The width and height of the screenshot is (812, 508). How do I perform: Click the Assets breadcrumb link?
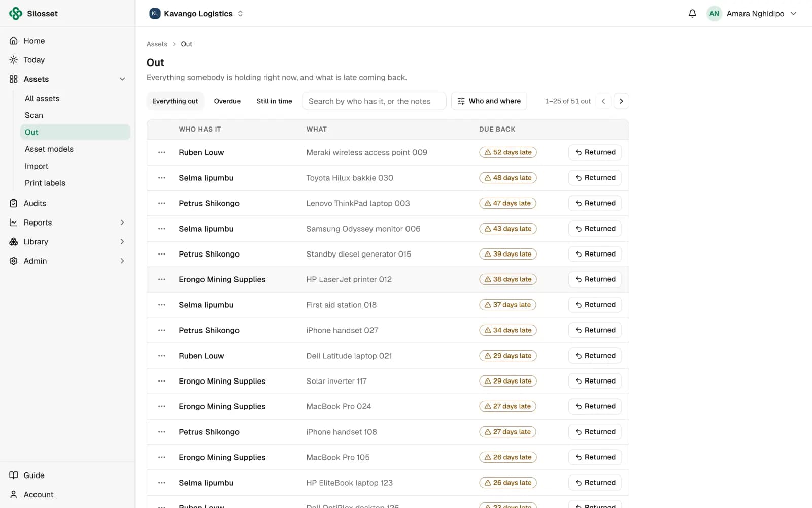[x=157, y=44]
